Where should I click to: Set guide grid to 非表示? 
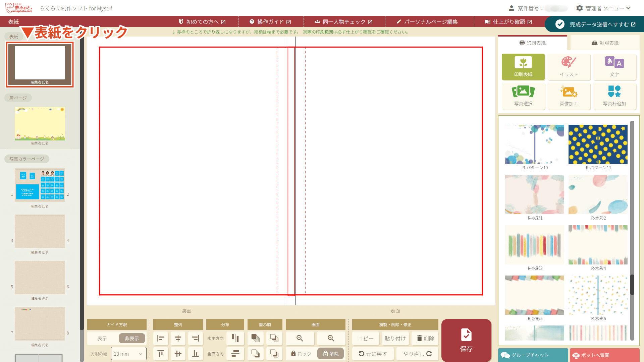click(132, 339)
